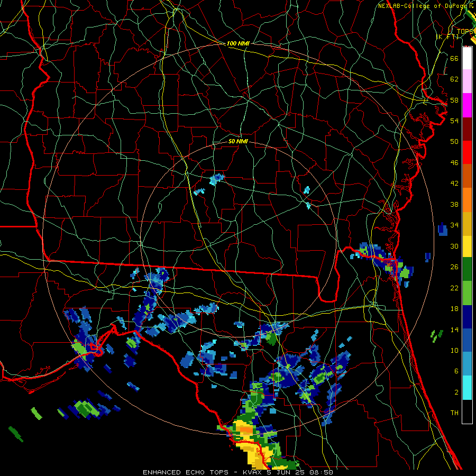
Task: Click the legend value "34"
Action: [454, 225]
